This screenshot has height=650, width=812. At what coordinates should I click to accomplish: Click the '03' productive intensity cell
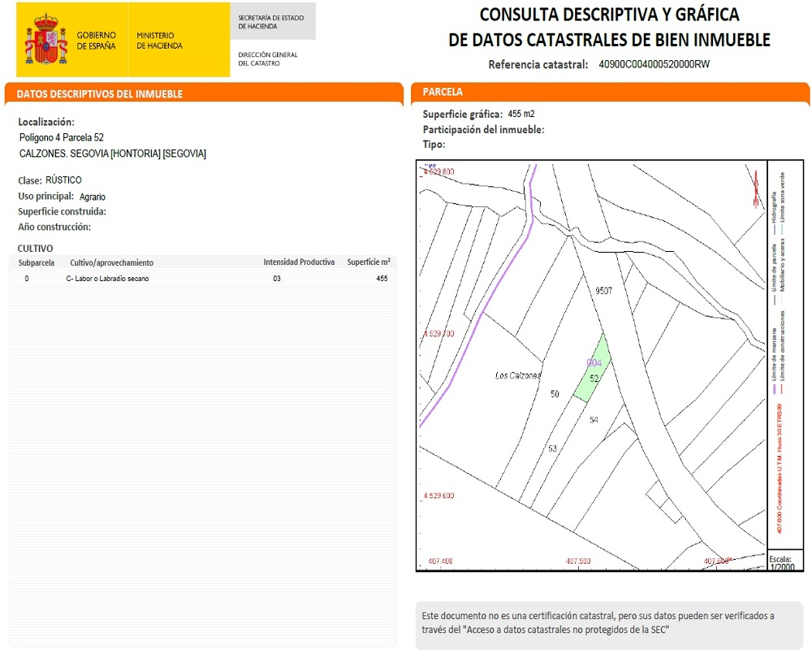[x=277, y=279]
